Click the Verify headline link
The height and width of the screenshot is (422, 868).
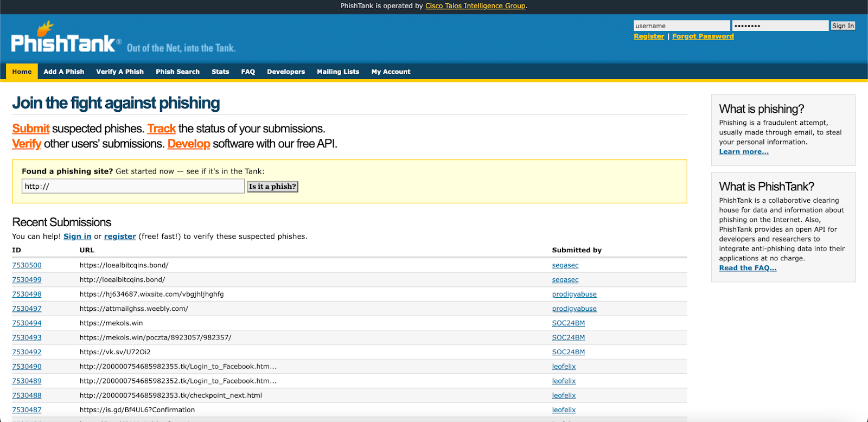click(x=27, y=144)
